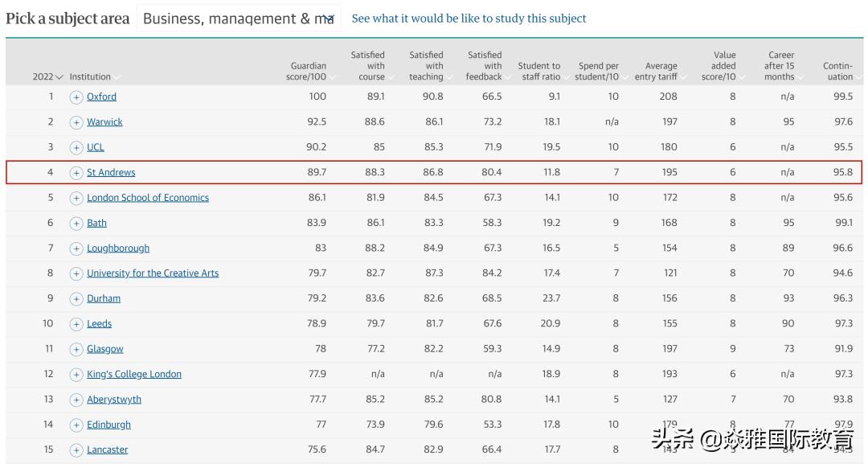Image resolution: width=868 pixels, height=464 pixels.
Task: Expand the Oxford row plus icon
Action: [x=76, y=96]
